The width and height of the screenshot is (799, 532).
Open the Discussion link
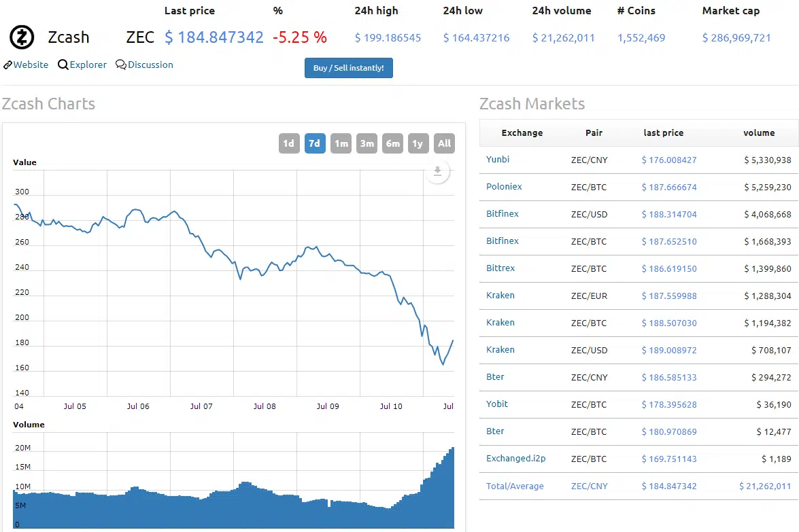click(150, 65)
